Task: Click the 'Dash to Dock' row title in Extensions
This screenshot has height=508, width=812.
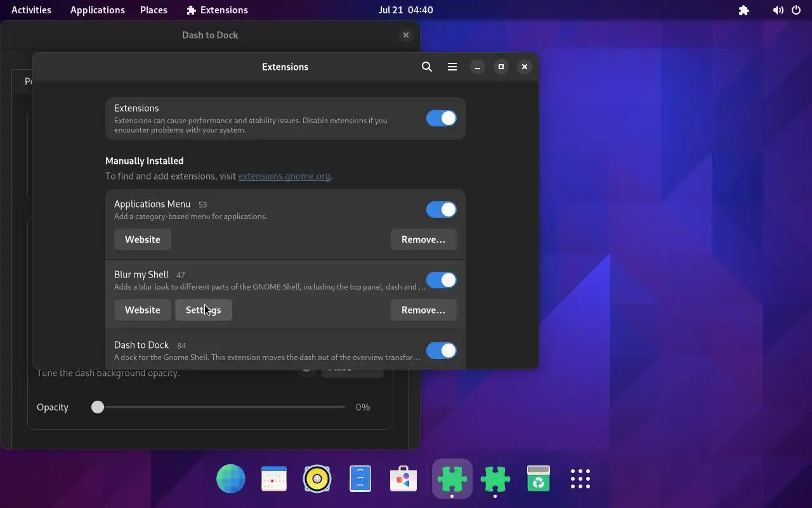Action: pyautogui.click(x=141, y=345)
